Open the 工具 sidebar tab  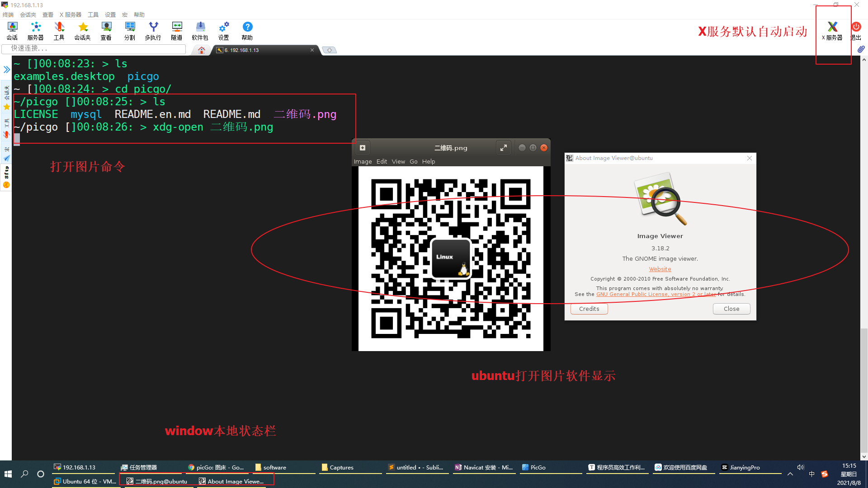point(6,128)
